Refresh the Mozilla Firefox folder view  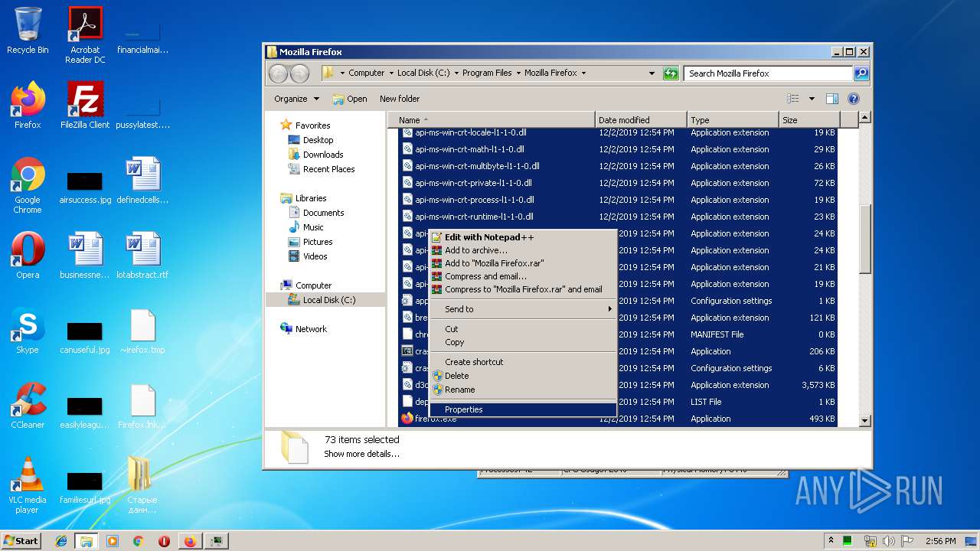pyautogui.click(x=671, y=73)
